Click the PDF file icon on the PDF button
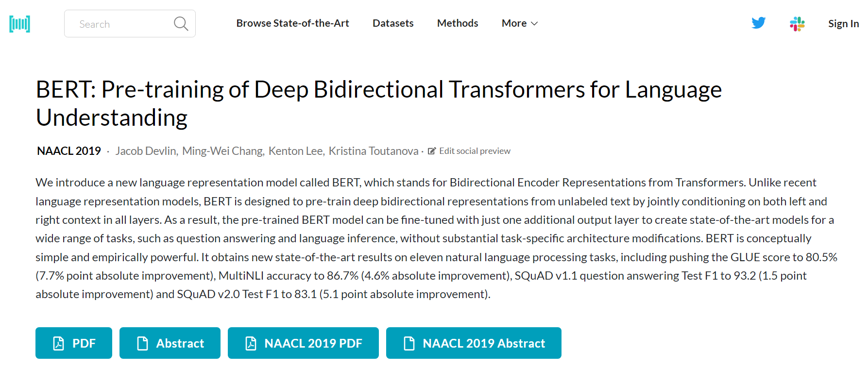The image size is (868, 368). [x=58, y=343]
